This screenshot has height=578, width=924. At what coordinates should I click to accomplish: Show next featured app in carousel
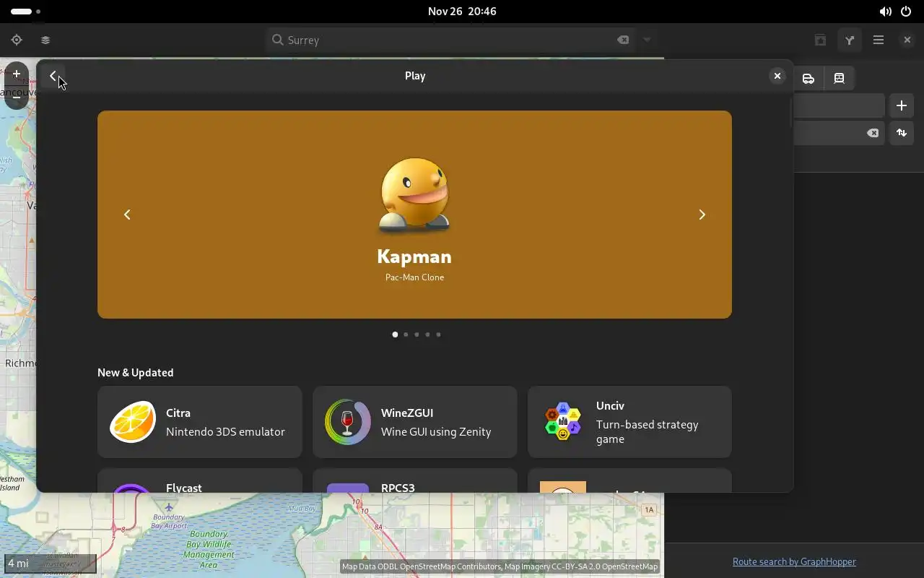[x=702, y=215]
